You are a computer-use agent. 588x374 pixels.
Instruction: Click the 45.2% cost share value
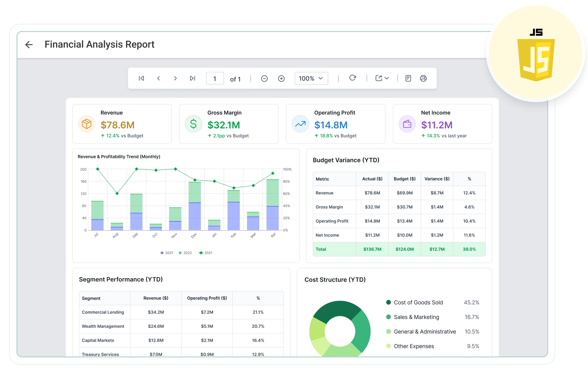click(471, 302)
